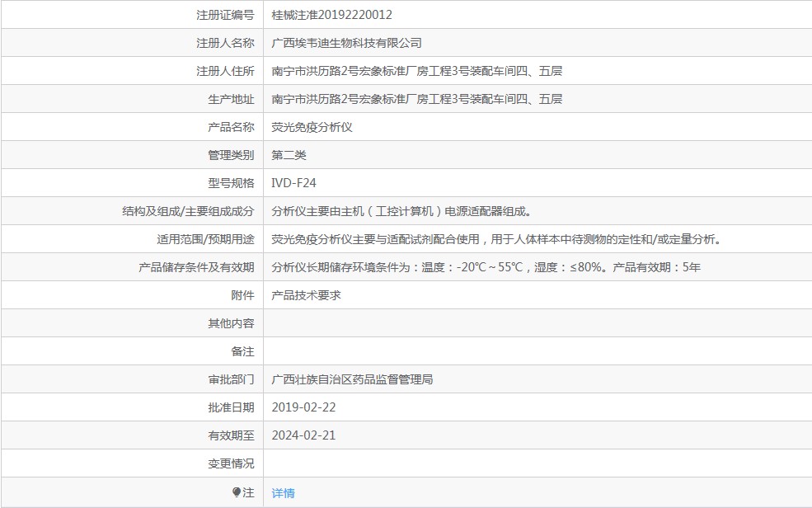Click the 其他内容 label
This screenshot has width=812, height=508.
[x=231, y=323]
